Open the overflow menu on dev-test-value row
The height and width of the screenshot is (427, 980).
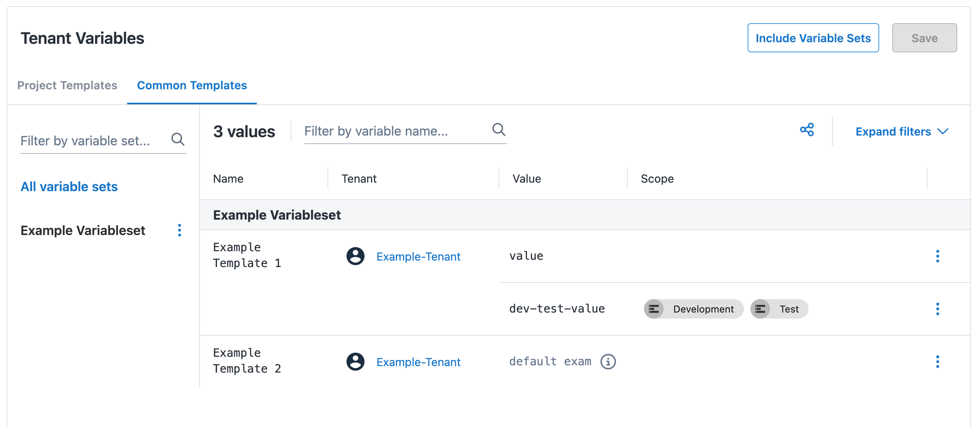click(938, 309)
